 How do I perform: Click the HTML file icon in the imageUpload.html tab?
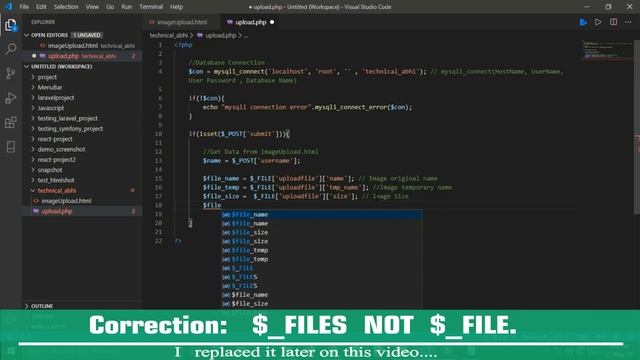click(x=152, y=22)
